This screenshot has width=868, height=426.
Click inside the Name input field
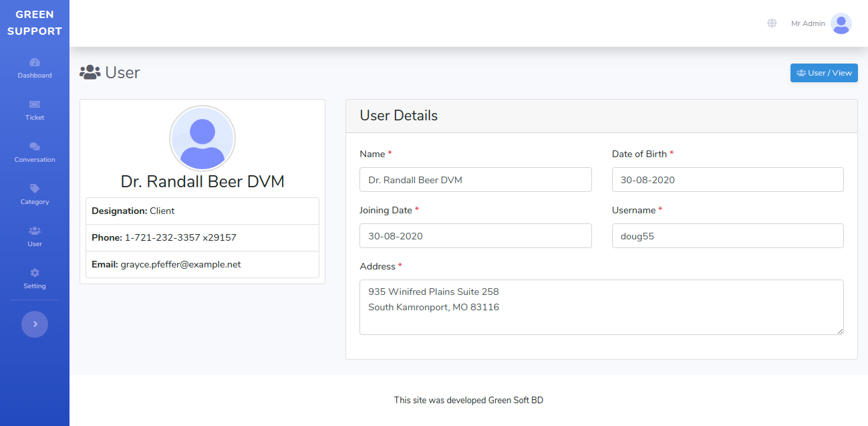click(475, 179)
